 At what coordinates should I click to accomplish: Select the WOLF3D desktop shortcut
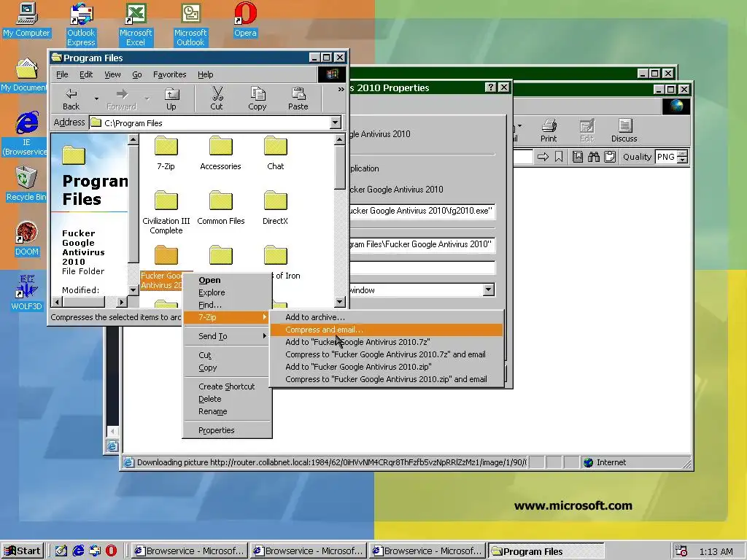tap(27, 293)
